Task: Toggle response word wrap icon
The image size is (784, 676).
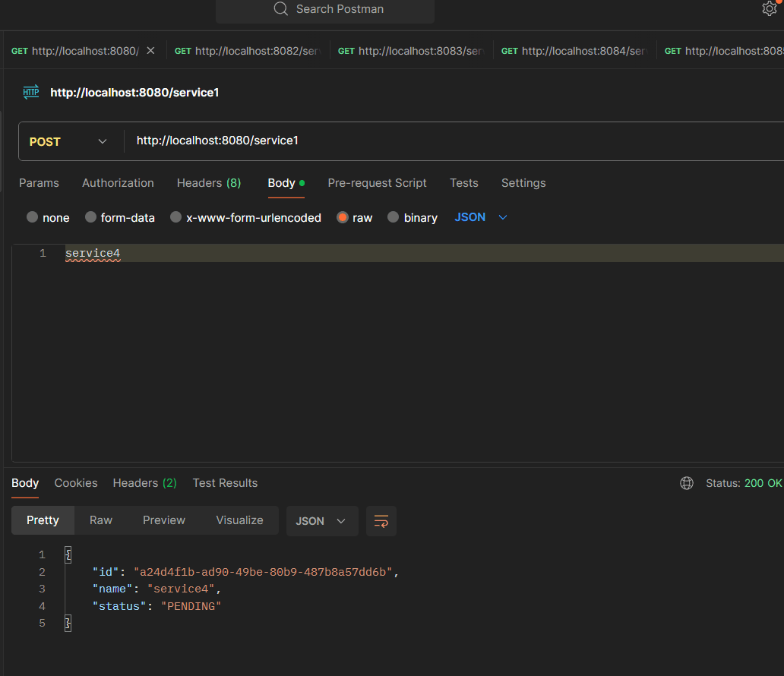Action: [x=381, y=521]
